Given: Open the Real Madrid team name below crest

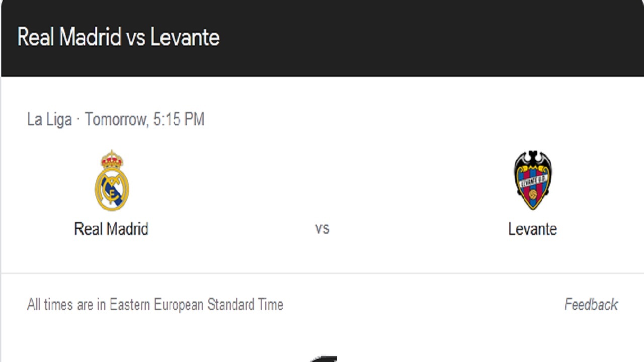Looking at the screenshot, I should click(x=111, y=229).
